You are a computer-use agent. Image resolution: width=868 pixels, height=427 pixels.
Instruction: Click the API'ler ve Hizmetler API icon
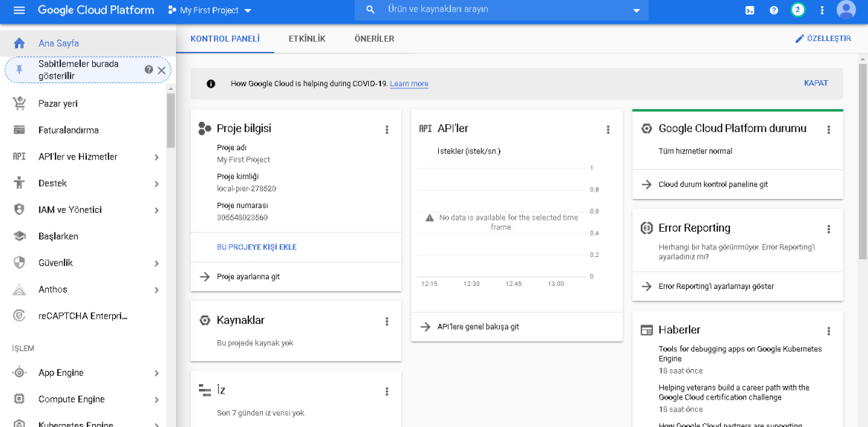click(x=19, y=157)
